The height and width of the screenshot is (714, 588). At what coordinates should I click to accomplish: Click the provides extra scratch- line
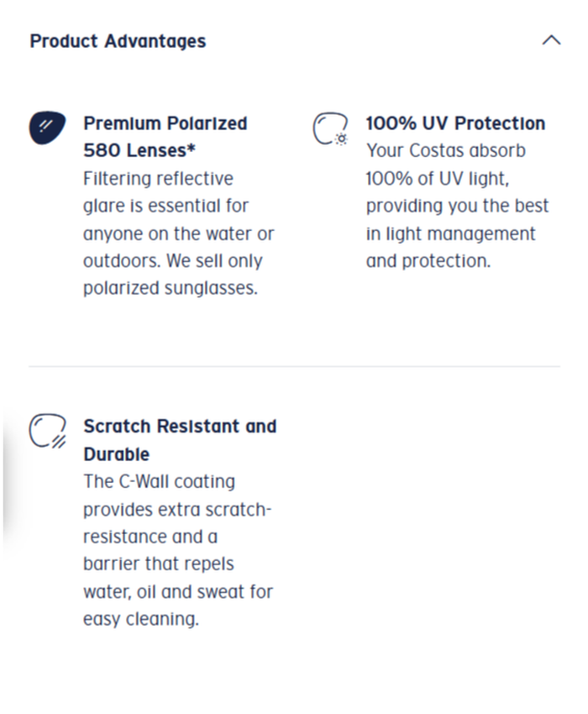click(x=177, y=510)
